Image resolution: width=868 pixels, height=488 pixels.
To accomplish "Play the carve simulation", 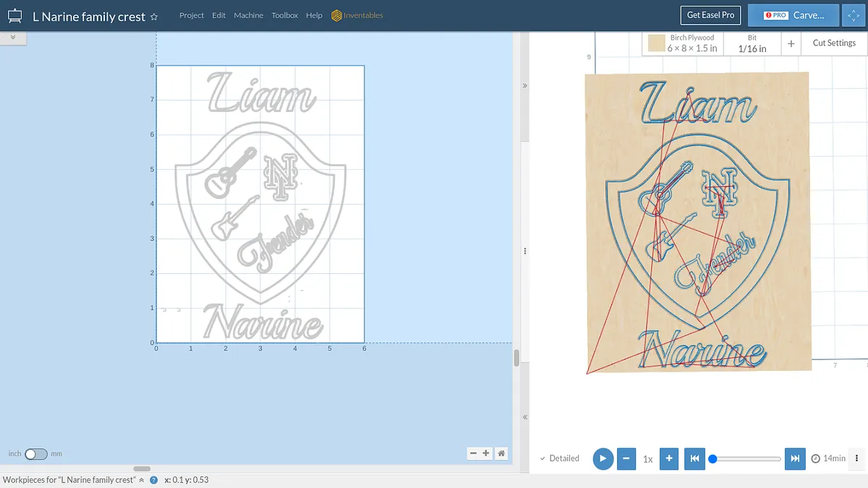I will [x=603, y=458].
